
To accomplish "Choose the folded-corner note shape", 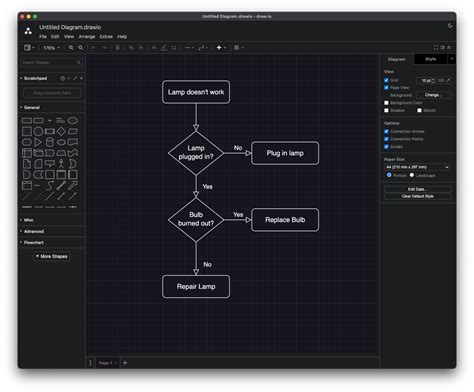I will tap(27, 164).
